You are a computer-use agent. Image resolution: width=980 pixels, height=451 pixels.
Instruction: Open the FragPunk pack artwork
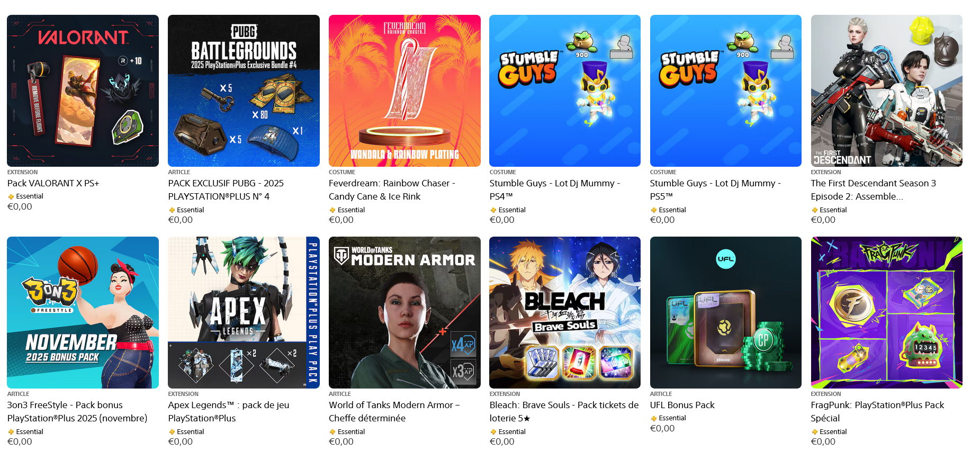(887, 312)
